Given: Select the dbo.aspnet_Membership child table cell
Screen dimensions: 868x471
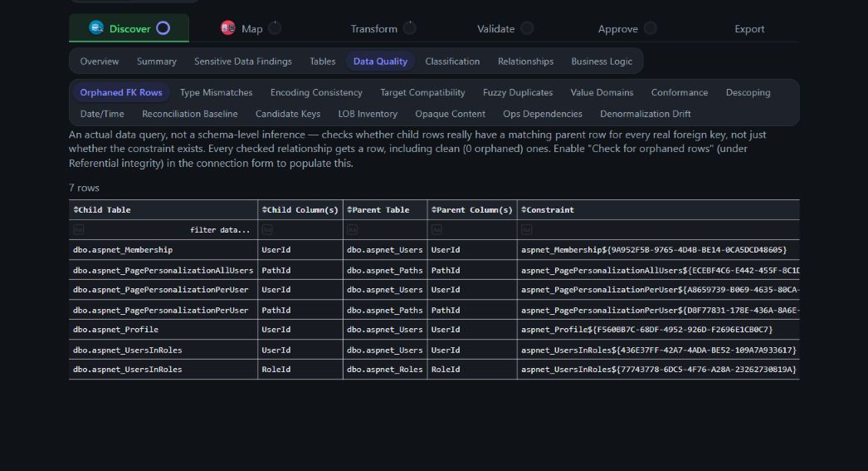Looking at the screenshot, I should coord(163,250).
